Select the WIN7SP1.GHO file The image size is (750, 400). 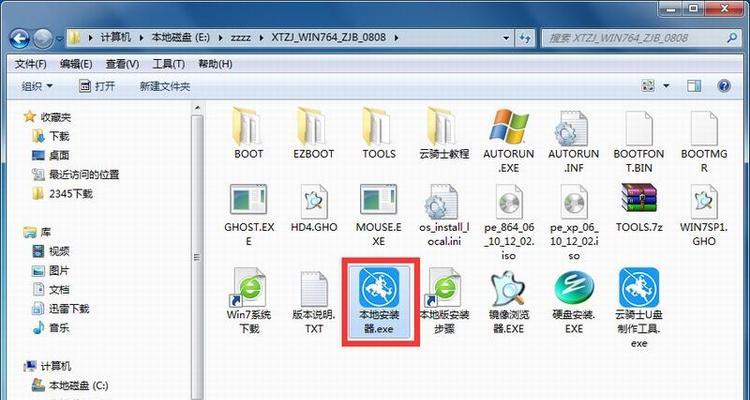click(704, 214)
